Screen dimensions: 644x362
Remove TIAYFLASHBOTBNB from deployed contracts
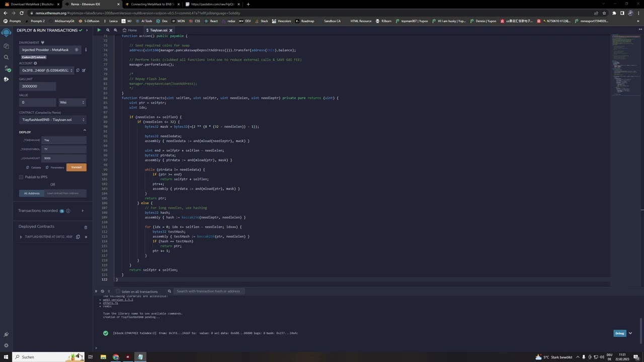(x=86, y=237)
